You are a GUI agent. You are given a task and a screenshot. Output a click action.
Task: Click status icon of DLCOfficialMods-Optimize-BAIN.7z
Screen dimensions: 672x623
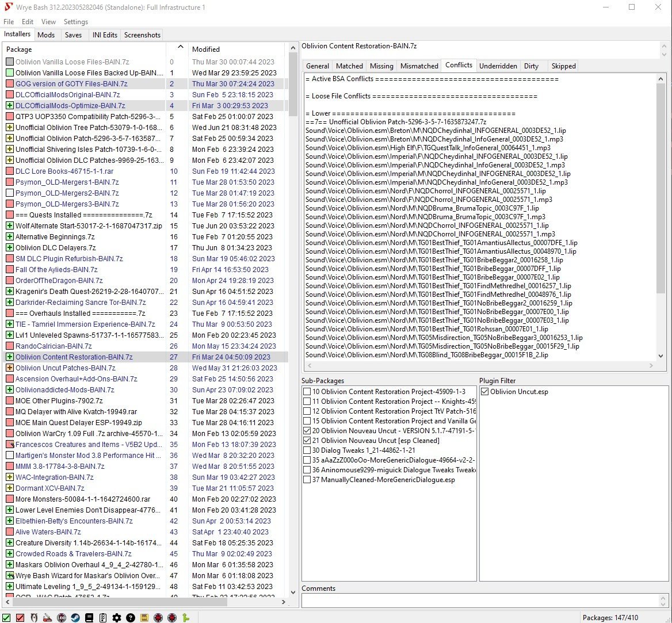tap(9, 105)
